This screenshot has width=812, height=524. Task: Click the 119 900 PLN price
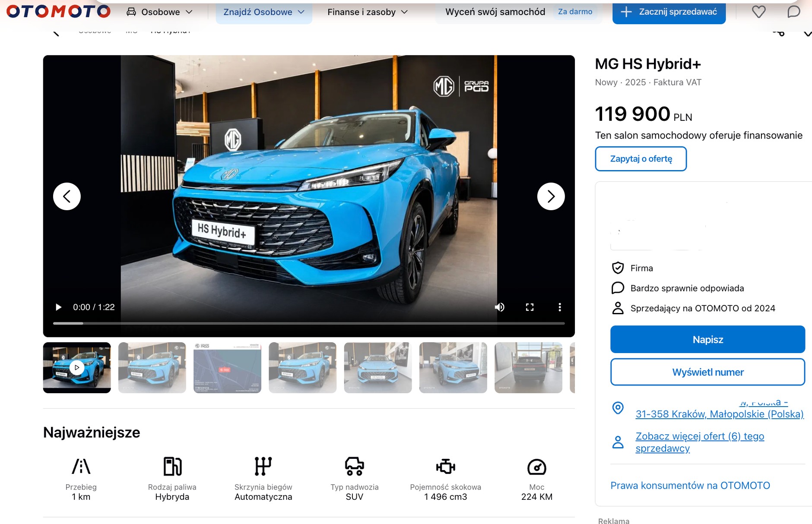[644, 114]
